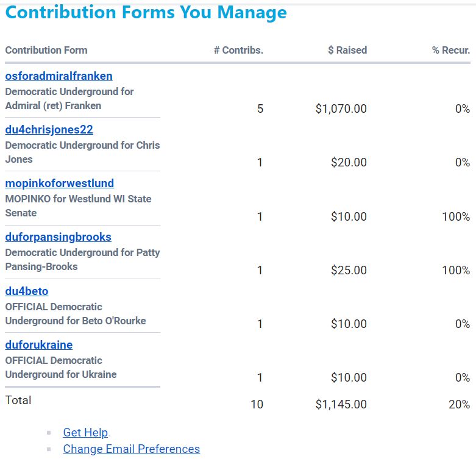Click the $1,145.00 total raised value
This screenshot has width=476, height=459.
click(341, 404)
